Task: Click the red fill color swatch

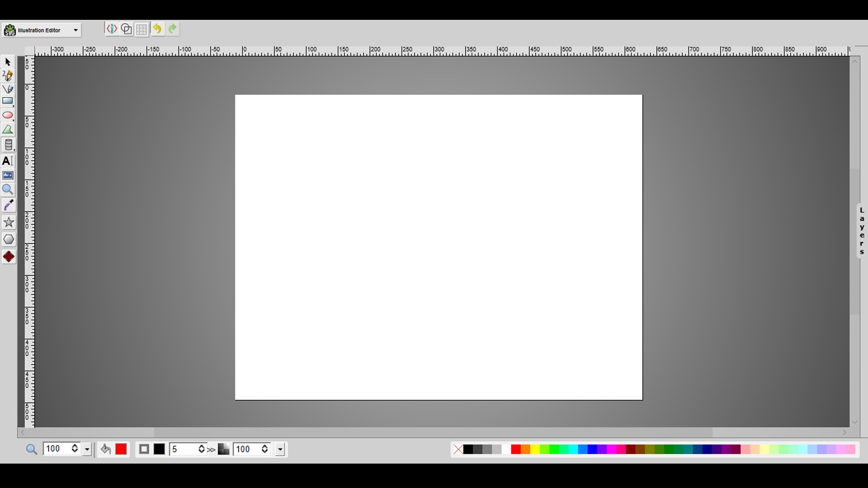Action: [x=121, y=449]
